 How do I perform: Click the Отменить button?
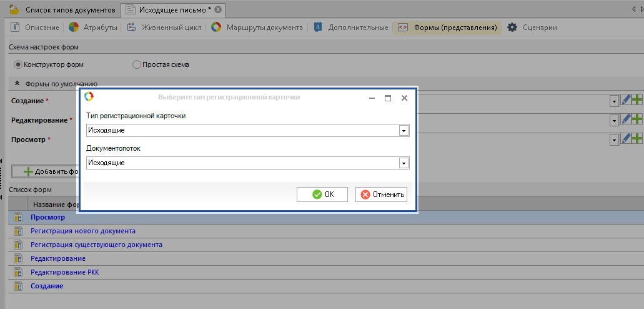point(382,195)
